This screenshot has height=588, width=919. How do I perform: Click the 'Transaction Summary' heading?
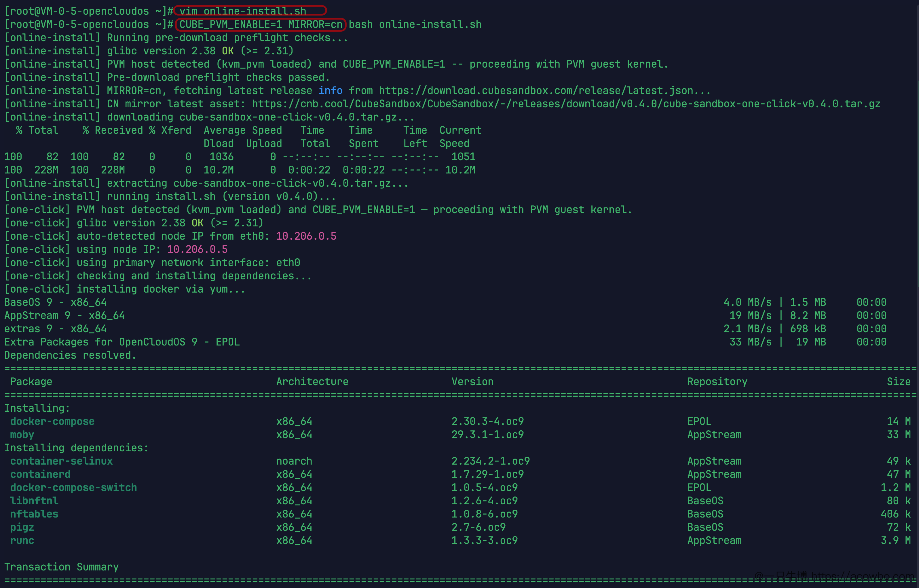(x=62, y=567)
